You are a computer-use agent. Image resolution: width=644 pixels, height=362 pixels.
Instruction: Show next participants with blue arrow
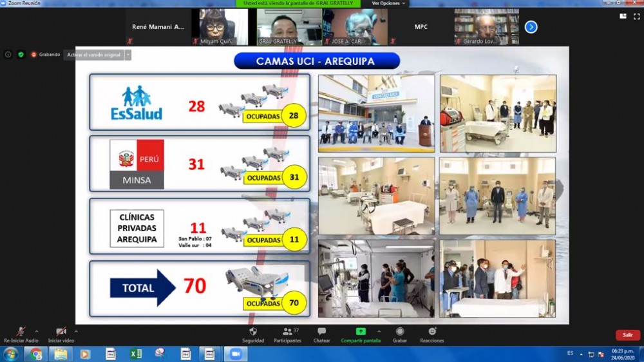click(531, 27)
